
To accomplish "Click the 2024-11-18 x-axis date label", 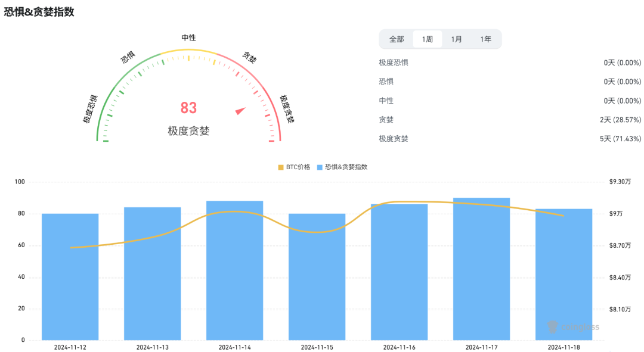I will click(564, 347).
